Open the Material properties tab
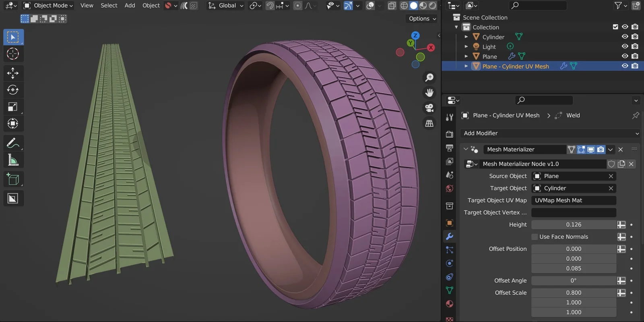This screenshot has height=322, width=644. [450, 304]
